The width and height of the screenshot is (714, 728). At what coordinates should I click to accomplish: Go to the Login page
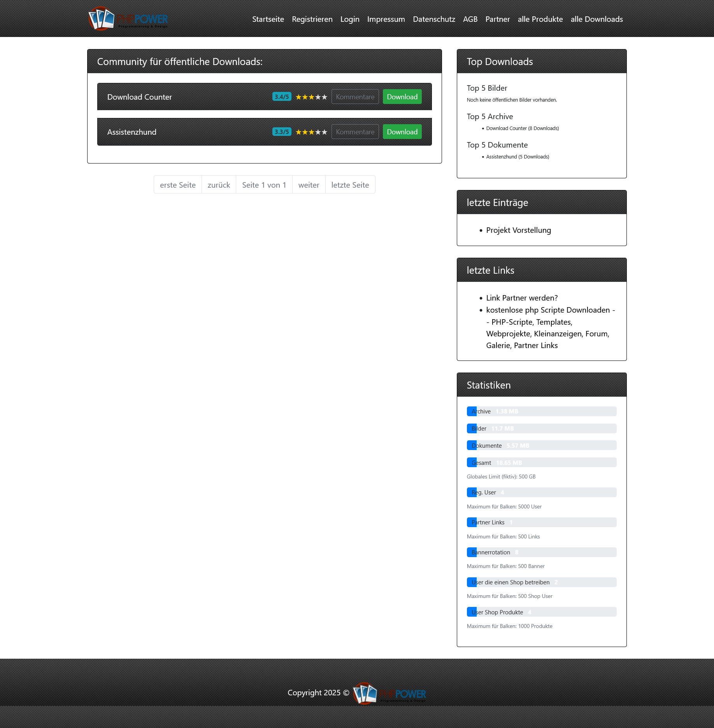349,19
